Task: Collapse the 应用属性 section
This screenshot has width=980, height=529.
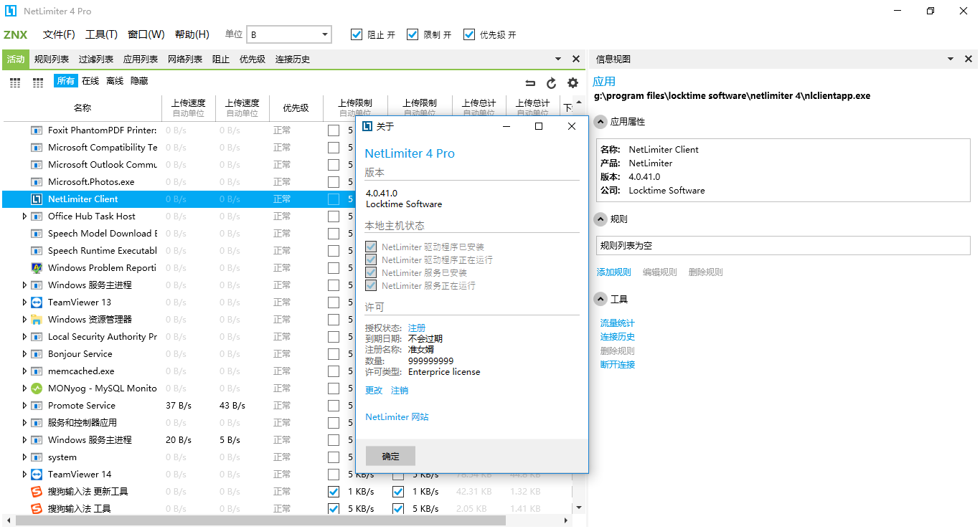Action: 600,122
